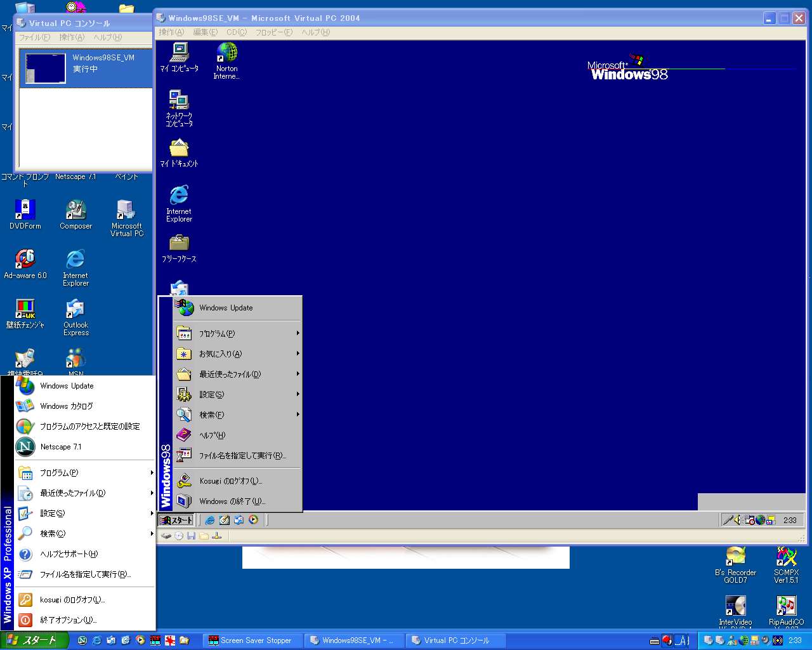Viewport: 812px width, 650px height.
Task: Expand recent documents submenu in Windows 98 menu
Action: pos(238,374)
